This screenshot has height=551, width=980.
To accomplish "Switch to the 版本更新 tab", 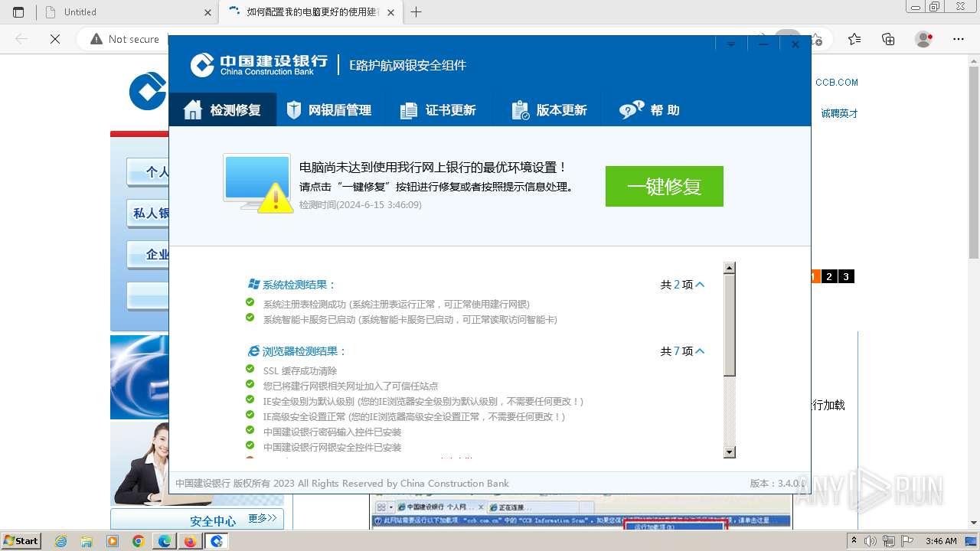I will tap(549, 110).
